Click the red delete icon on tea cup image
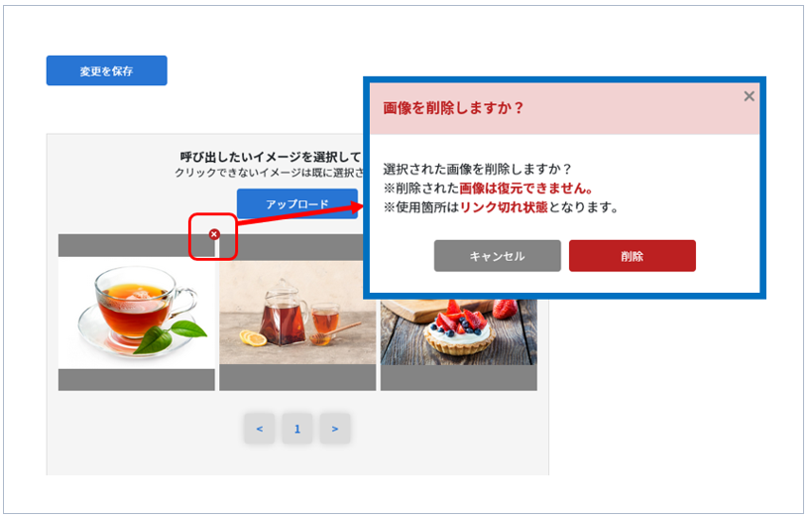Image resolution: width=812 pixels, height=519 pixels. tap(214, 234)
